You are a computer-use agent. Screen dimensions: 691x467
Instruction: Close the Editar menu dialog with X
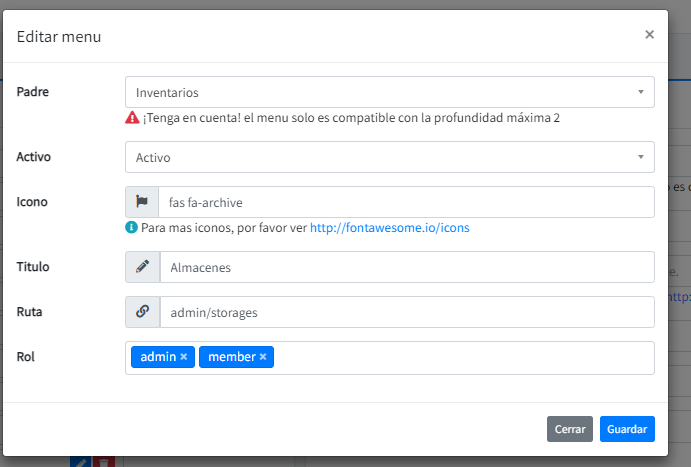pyautogui.click(x=649, y=35)
